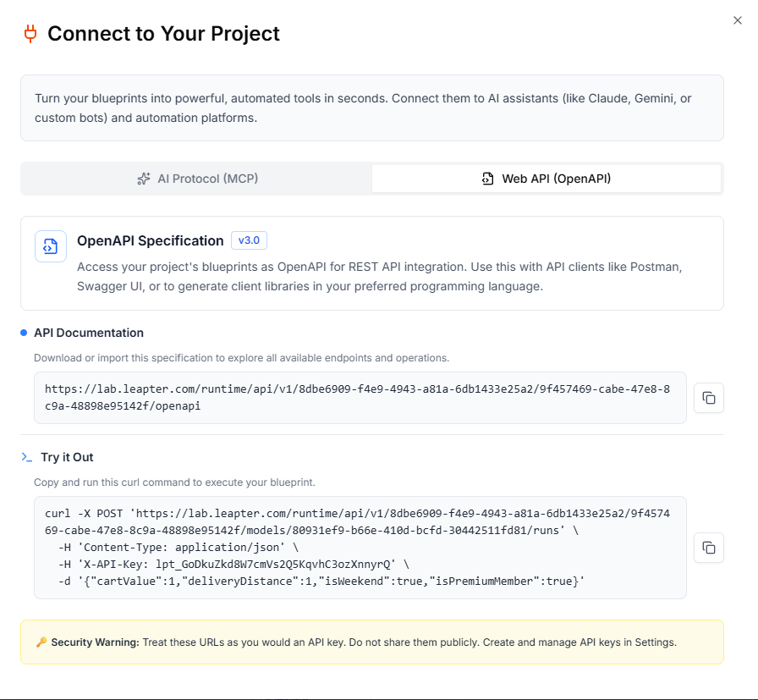Click the key icon in the security warning
758x700 pixels.
41,642
